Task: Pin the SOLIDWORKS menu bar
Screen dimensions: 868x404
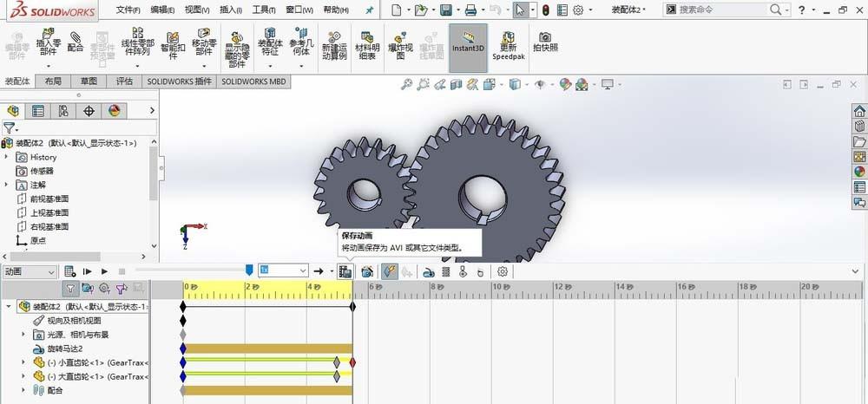Action: tap(370, 10)
